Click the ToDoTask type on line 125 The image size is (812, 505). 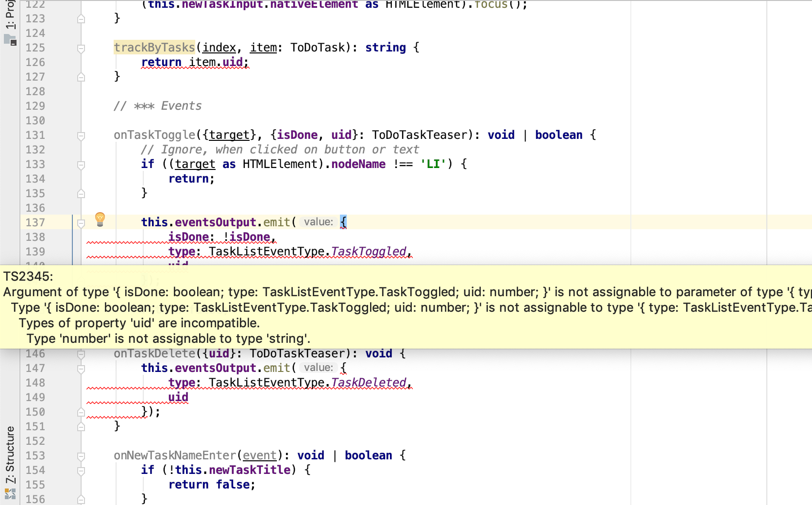[318, 48]
